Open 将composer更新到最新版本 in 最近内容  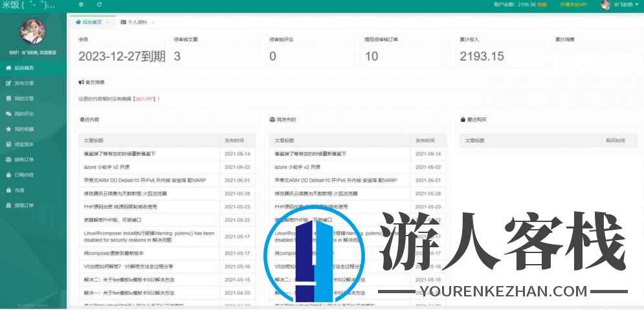pos(114,253)
